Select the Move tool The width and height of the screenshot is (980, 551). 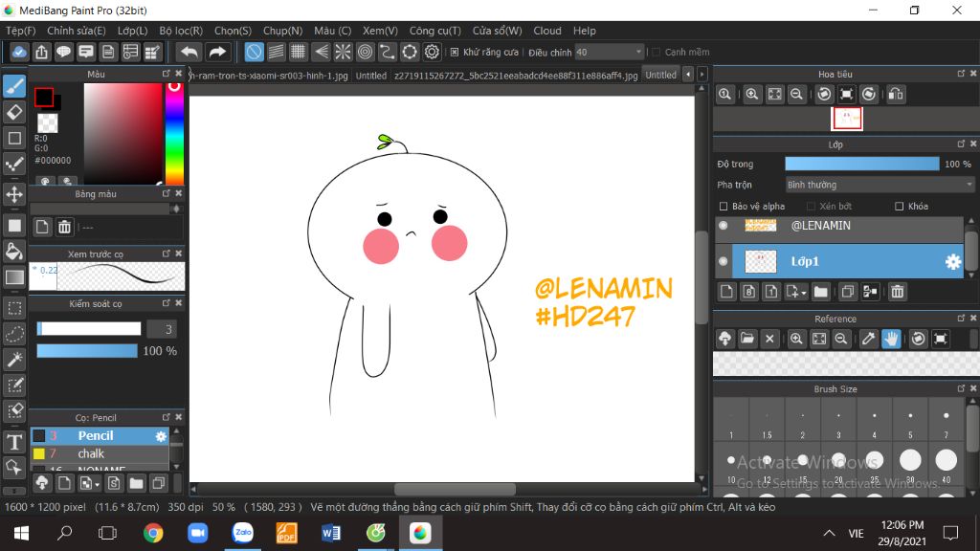click(x=14, y=194)
